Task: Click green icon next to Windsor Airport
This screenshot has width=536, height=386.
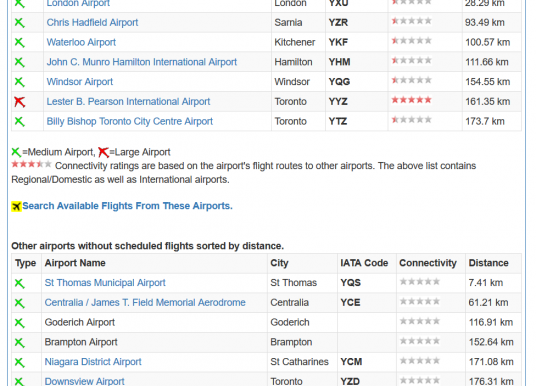Action: tap(19, 82)
